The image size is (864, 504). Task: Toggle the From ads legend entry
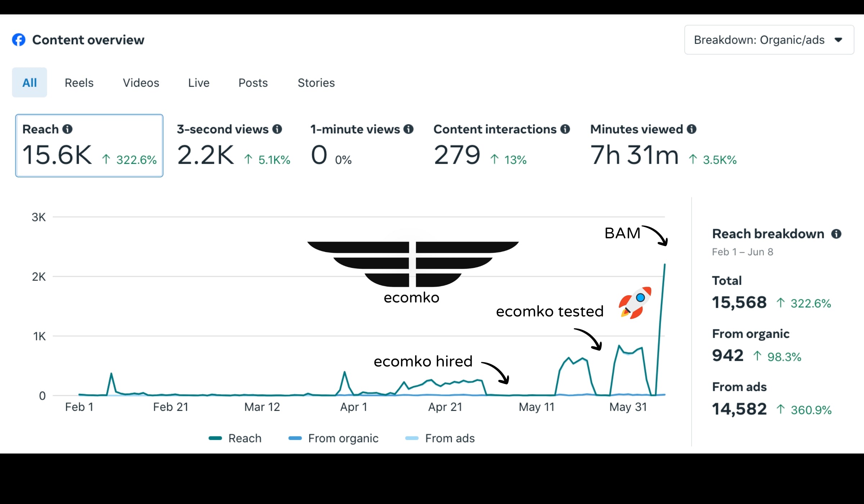click(450, 438)
